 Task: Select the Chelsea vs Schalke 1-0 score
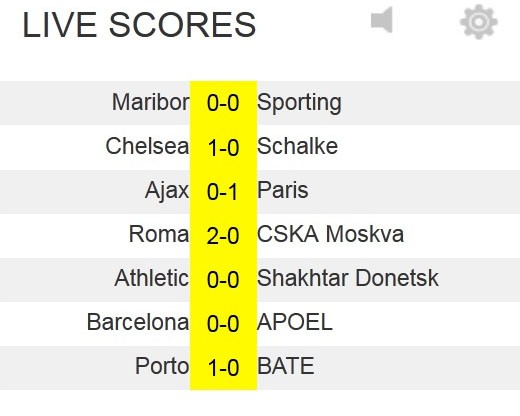(223, 147)
